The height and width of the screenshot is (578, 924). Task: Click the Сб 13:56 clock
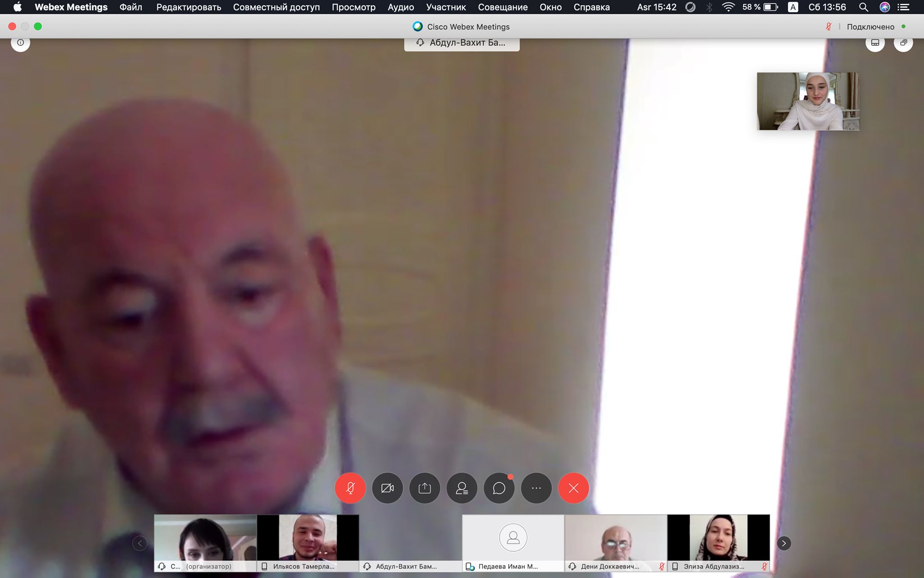[x=827, y=7]
